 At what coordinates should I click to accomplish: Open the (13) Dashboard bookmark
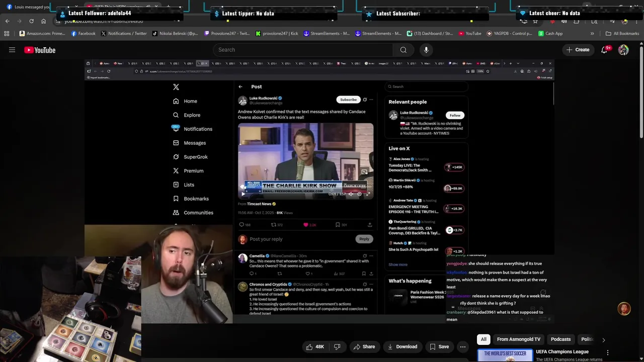[430, 34]
